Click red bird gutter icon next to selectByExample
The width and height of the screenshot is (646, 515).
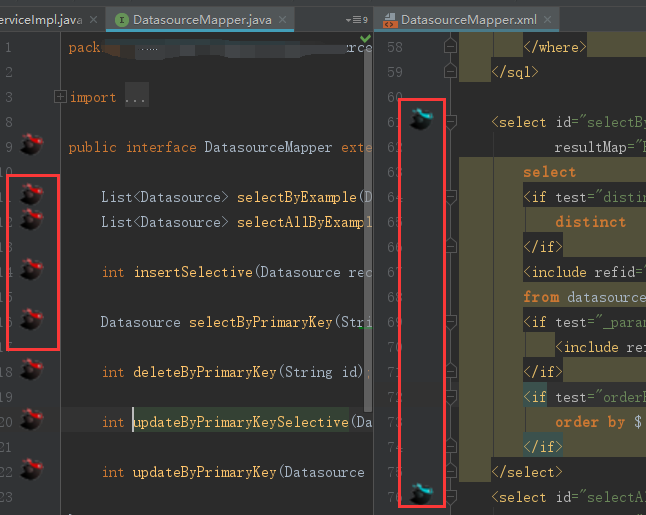pos(32,194)
